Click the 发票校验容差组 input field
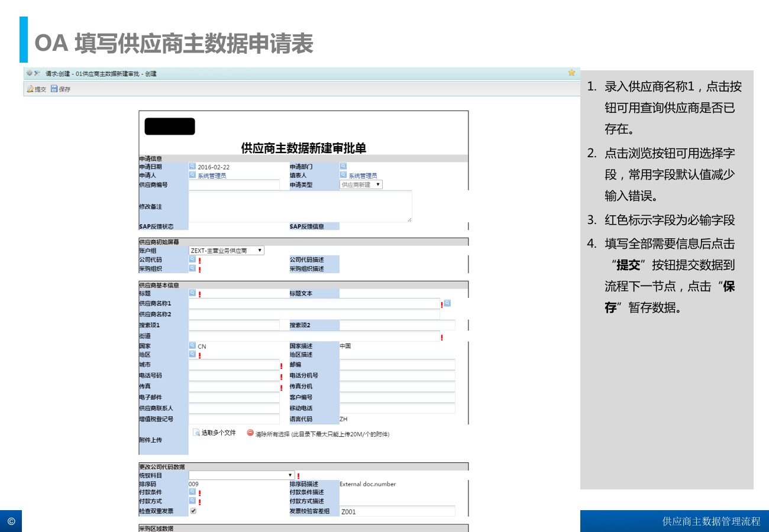The image size is (769, 532). coord(397,511)
